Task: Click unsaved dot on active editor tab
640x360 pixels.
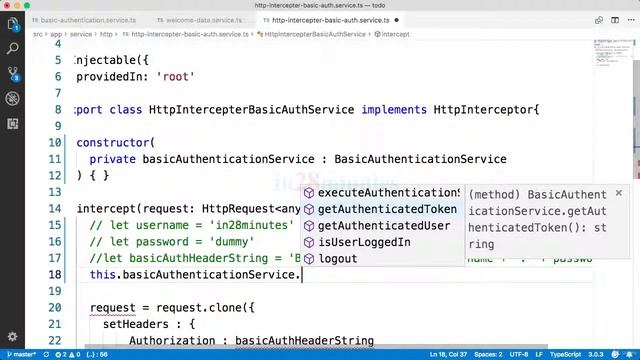Action: tap(396, 20)
